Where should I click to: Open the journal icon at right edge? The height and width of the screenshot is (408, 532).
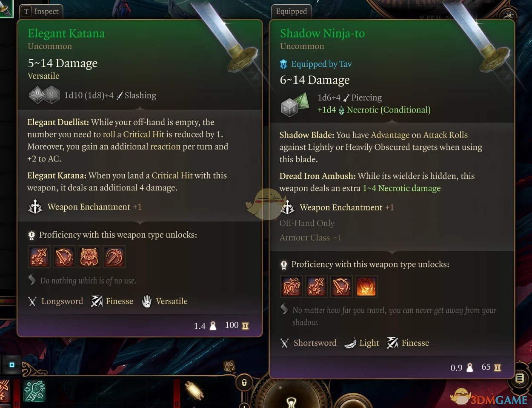(520, 378)
